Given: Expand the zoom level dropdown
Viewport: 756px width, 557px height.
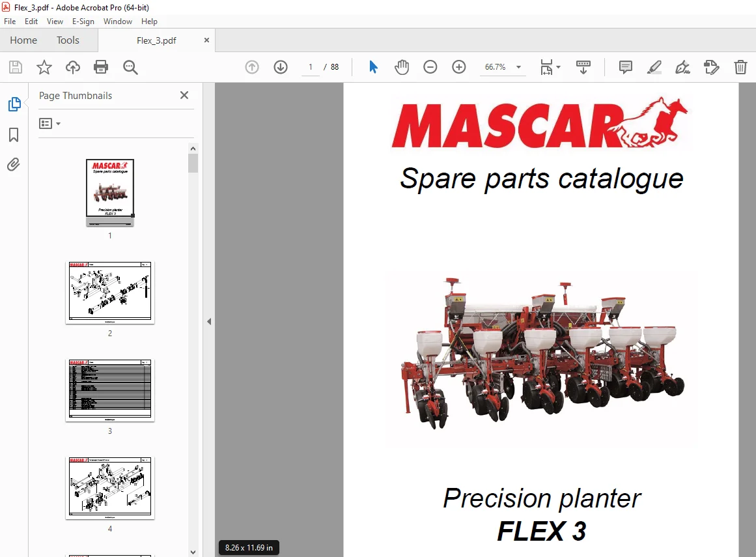Looking at the screenshot, I should (519, 67).
